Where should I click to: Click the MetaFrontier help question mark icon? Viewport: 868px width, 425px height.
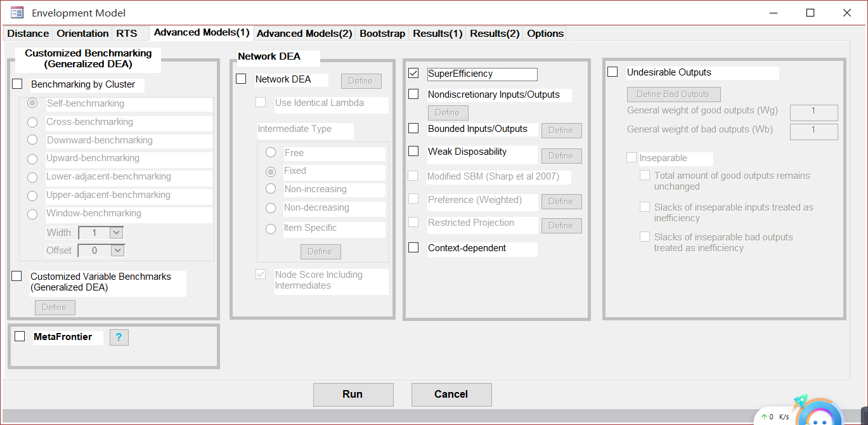(x=119, y=337)
